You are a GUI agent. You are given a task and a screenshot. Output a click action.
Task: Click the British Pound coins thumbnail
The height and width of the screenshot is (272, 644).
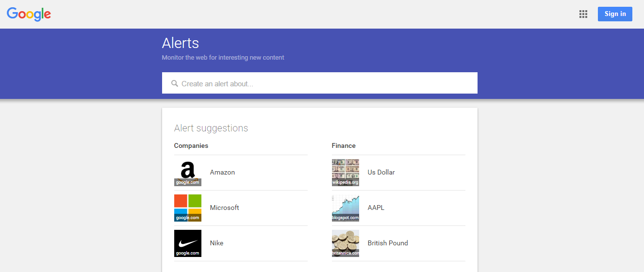(x=346, y=243)
